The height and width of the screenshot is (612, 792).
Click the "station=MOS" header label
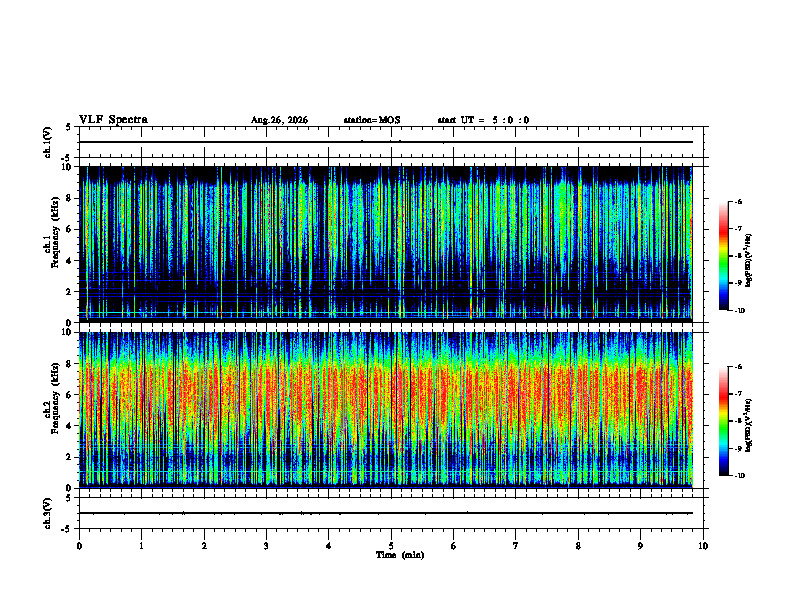pos(372,120)
